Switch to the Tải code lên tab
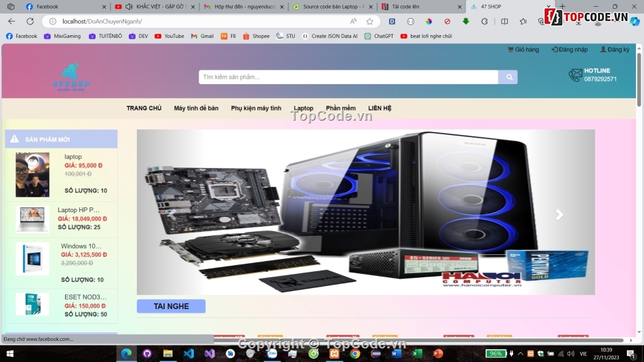The width and height of the screenshot is (644, 362). 421,7
